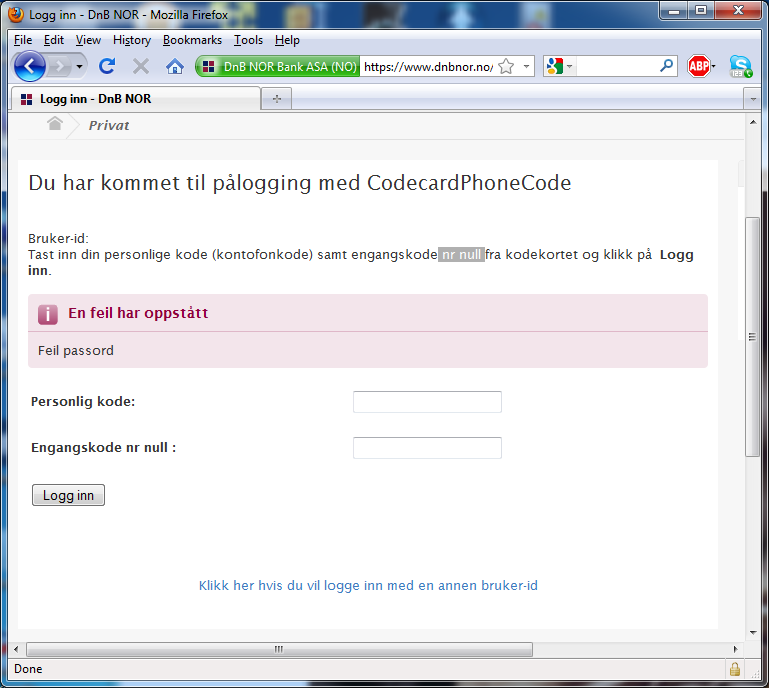The image size is (769, 688).
Task: Click the URL address field
Action: pos(428,67)
